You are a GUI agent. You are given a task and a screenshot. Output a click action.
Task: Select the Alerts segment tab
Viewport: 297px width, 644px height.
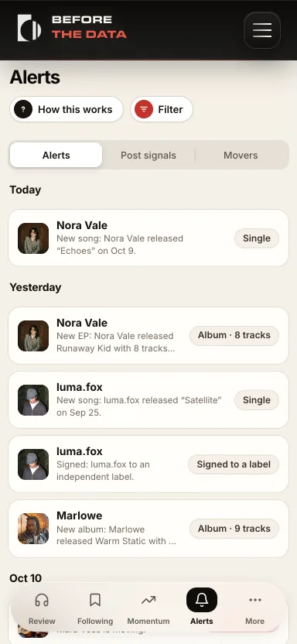pyautogui.click(x=56, y=156)
